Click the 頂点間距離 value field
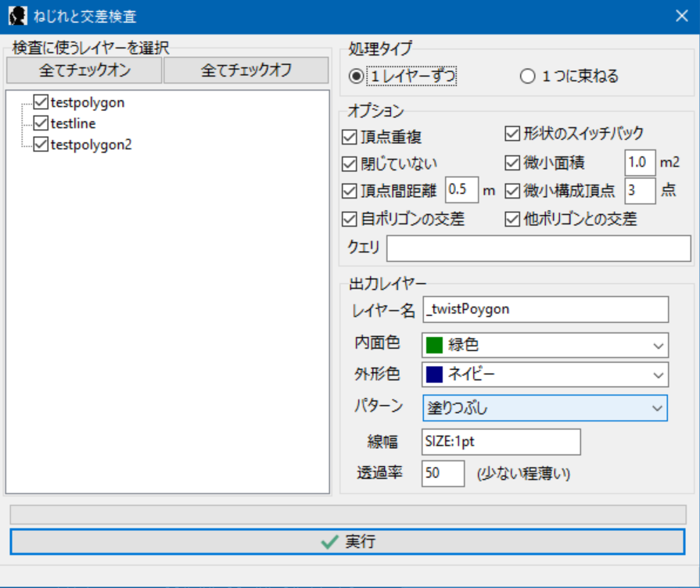Image resolution: width=700 pixels, height=588 pixels. (x=461, y=190)
